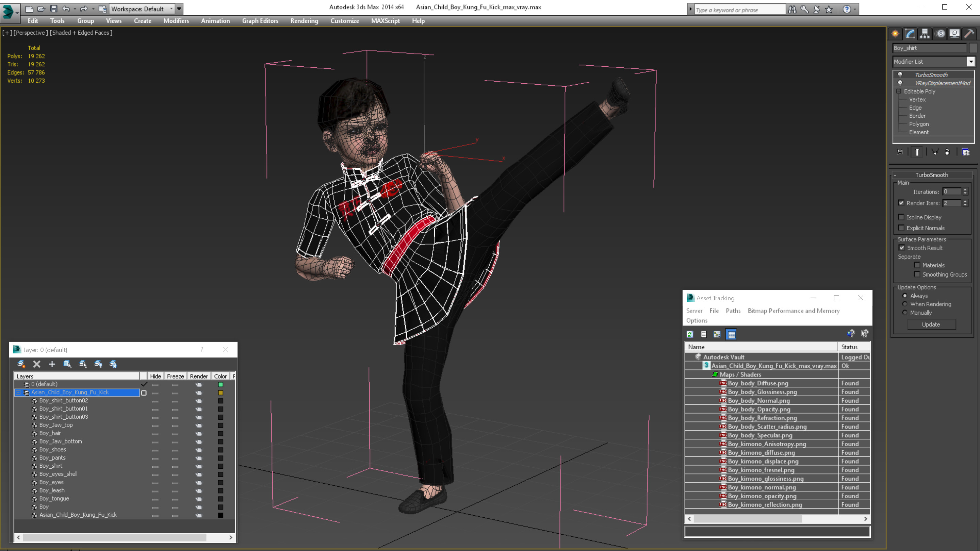Increase the Iterations spinner
The width and height of the screenshot is (980, 551).
[x=965, y=190]
